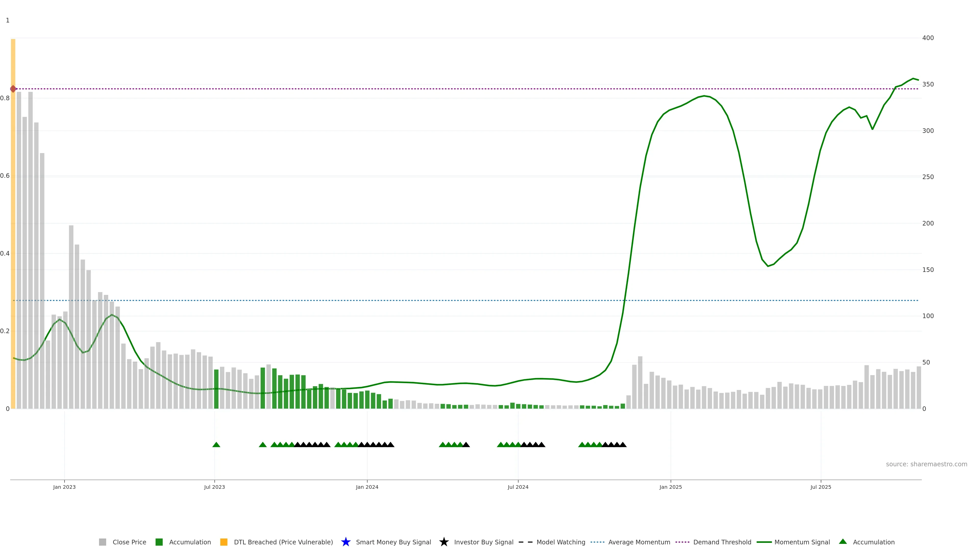980x551 pixels.
Task: Click the green Accumulation square legend icon
Action: 159,542
